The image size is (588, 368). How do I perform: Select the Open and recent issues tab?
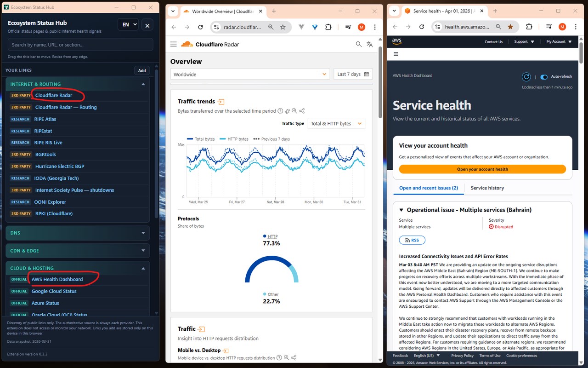pos(429,188)
